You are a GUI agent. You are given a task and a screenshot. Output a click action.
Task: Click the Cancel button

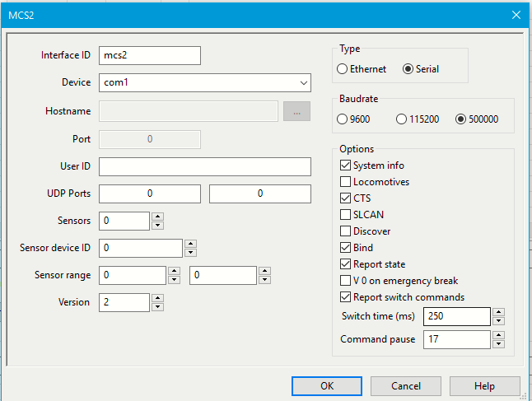(x=405, y=385)
